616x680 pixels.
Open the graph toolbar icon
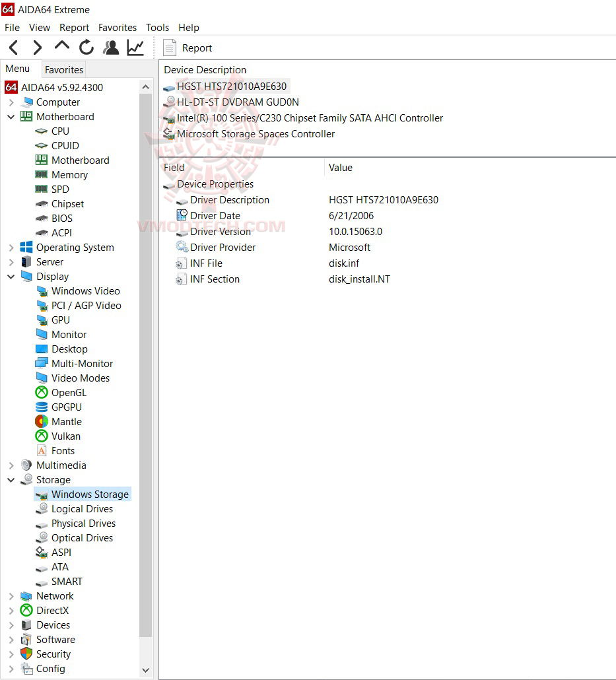(x=134, y=47)
